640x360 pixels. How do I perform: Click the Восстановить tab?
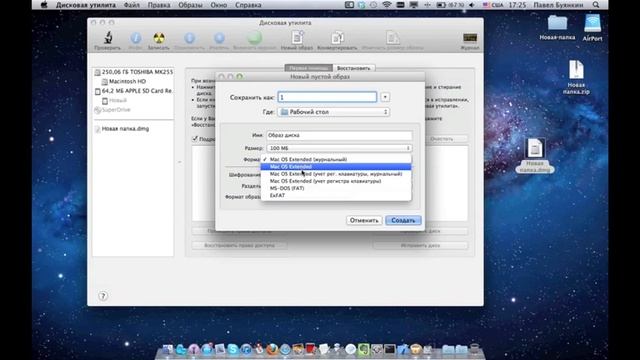353,68
